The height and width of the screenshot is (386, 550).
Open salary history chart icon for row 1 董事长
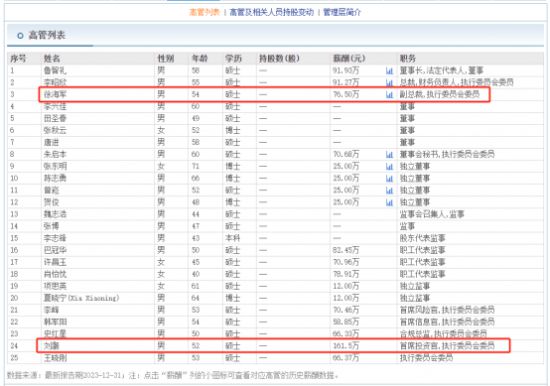click(x=389, y=71)
